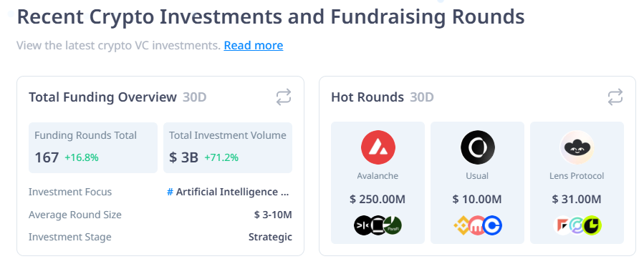Open the Read more link

(x=254, y=45)
